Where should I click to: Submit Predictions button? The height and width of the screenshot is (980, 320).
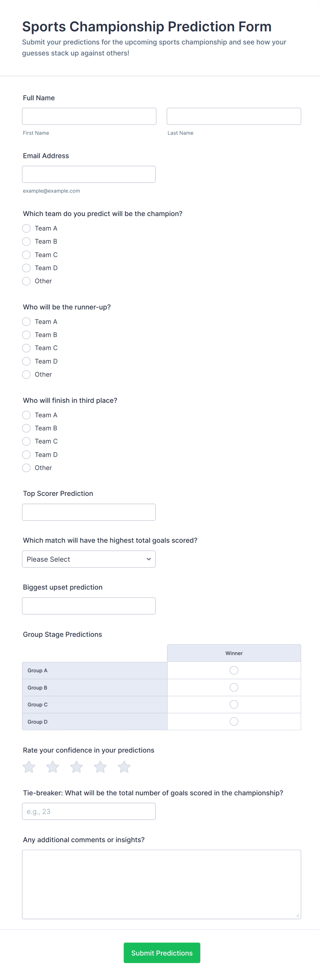coord(162,953)
